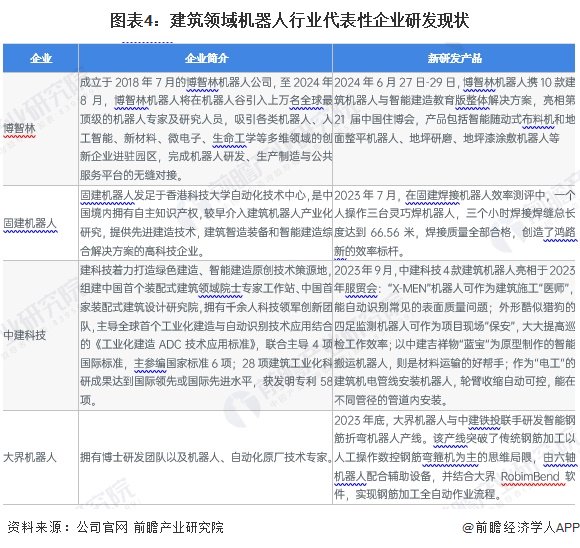Click the text 不同管径的管道内安装
580x548 pixels.
tap(388, 400)
